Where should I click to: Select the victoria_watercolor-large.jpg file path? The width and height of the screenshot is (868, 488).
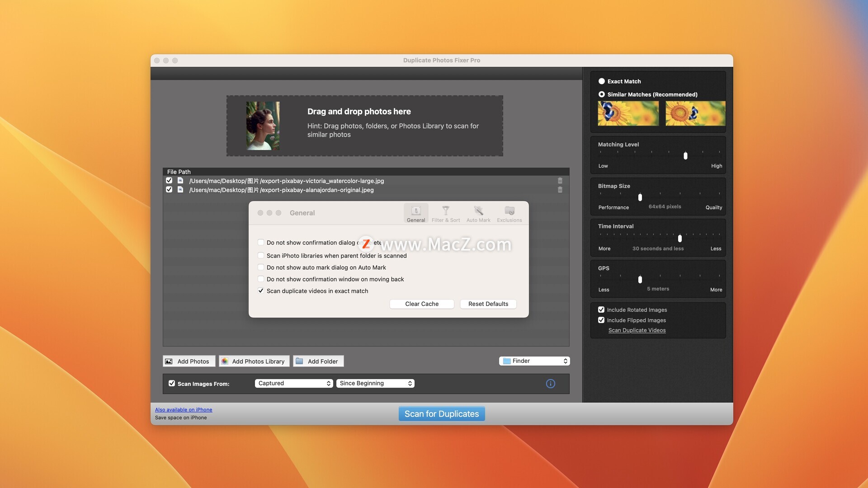pyautogui.click(x=287, y=181)
